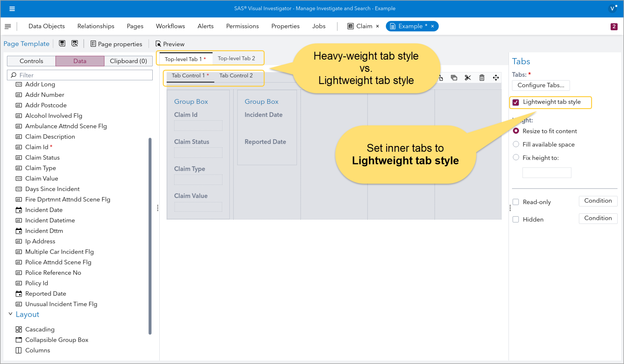This screenshot has height=364, width=624.
Task: Enable the Read-only checkbox
Action: point(516,202)
